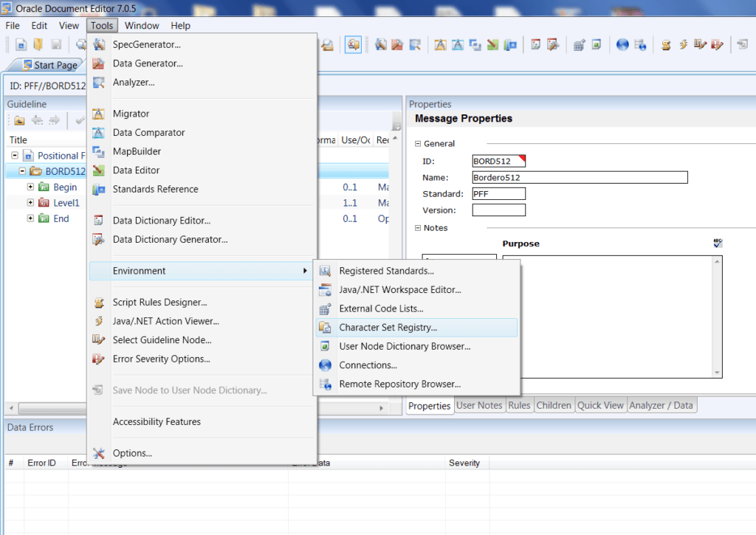This screenshot has height=535, width=756.
Task: Open a guideline with the folder toolbar icon
Action: (38, 44)
